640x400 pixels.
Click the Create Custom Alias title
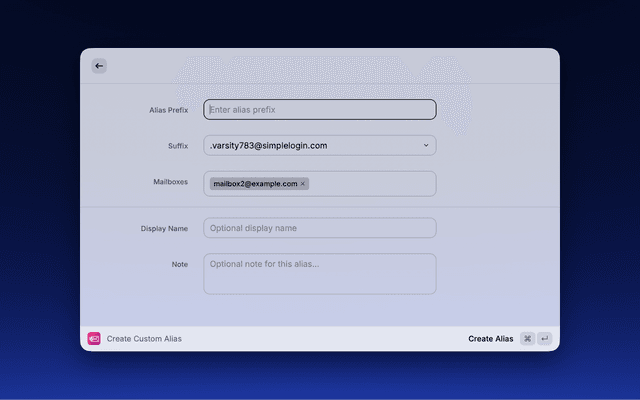(144, 339)
